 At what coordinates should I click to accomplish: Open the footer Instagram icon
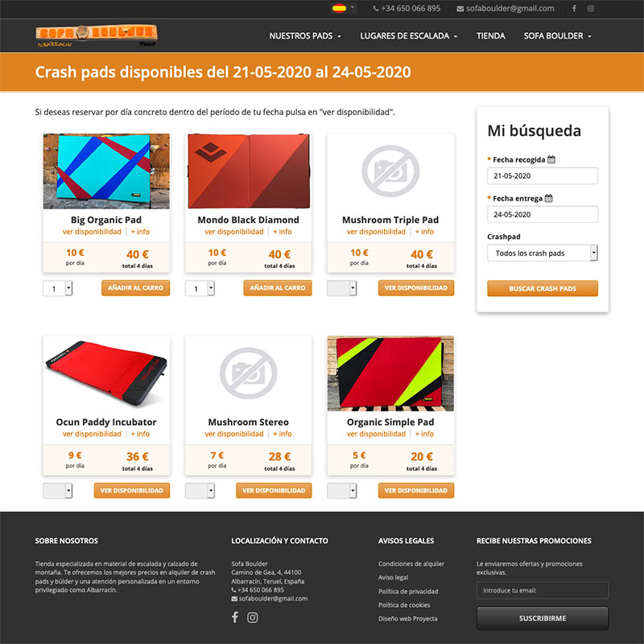[252, 617]
